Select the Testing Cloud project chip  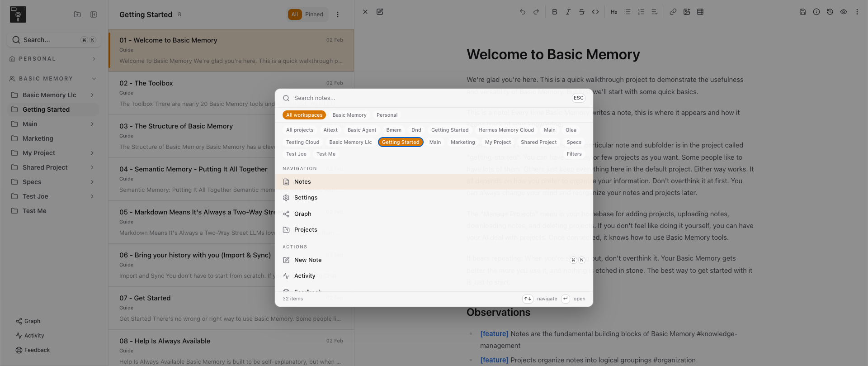[x=302, y=142]
